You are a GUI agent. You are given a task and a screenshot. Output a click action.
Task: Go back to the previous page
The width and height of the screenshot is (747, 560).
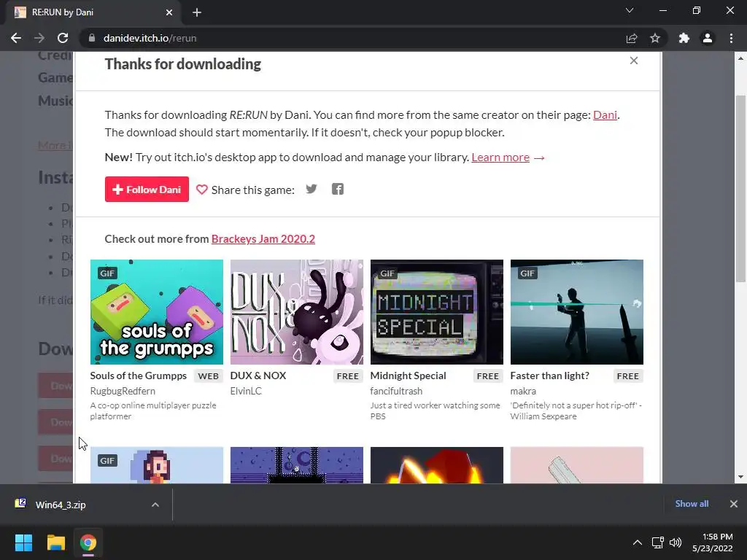(16, 38)
